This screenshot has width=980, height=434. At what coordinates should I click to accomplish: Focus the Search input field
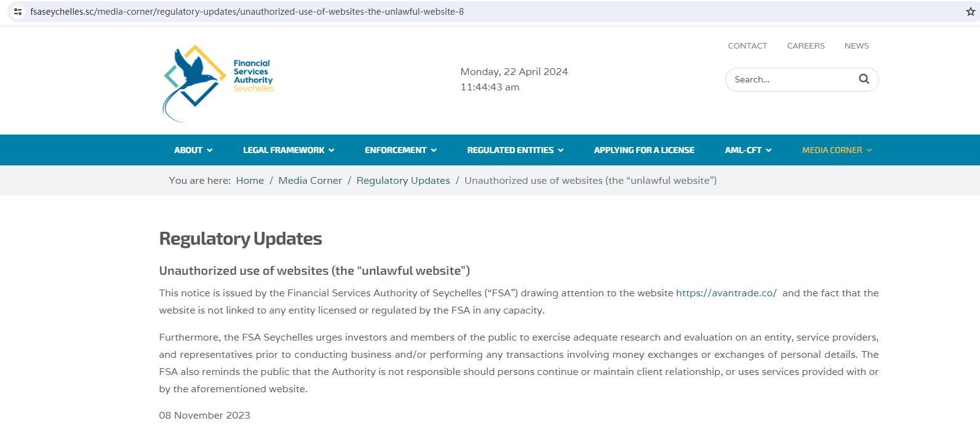point(791,79)
